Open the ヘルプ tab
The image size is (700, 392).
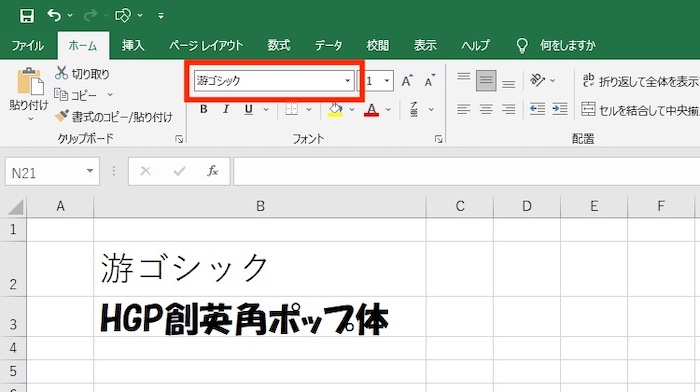tap(475, 46)
